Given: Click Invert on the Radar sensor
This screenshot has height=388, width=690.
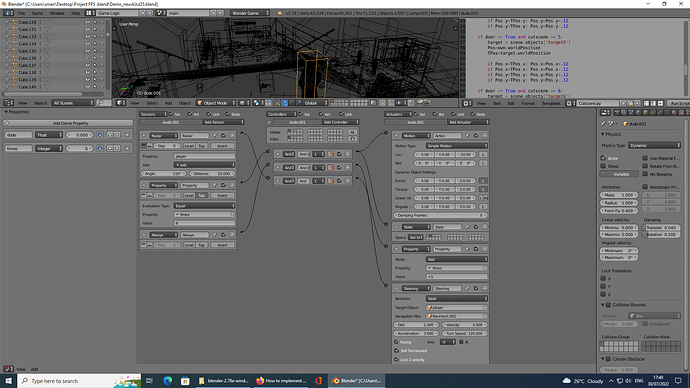Looking at the screenshot, I should [x=223, y=146].
